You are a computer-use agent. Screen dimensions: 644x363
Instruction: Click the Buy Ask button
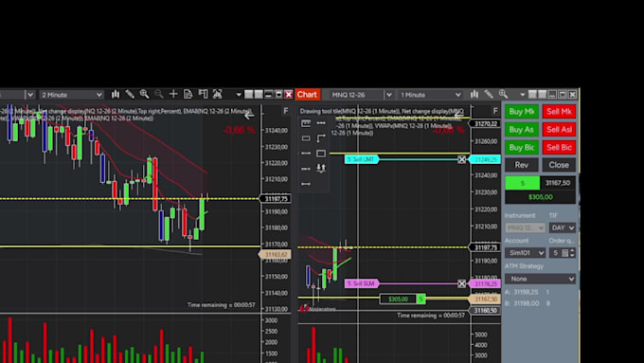point(522,130)
